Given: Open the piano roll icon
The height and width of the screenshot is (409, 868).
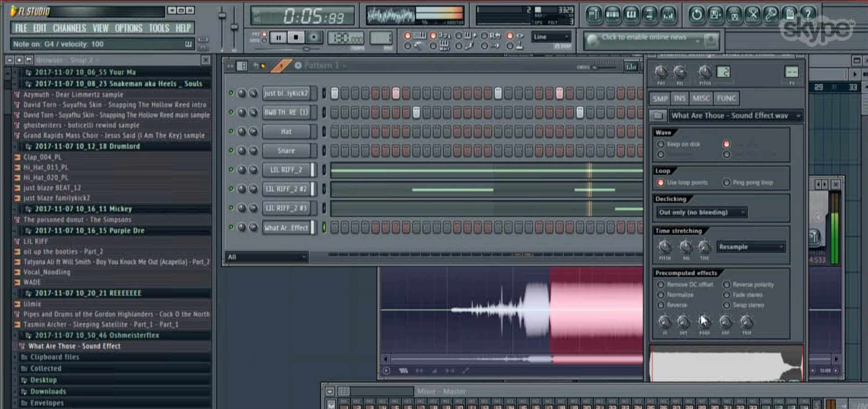Looking at the screenshot, I should click(631, 15).
